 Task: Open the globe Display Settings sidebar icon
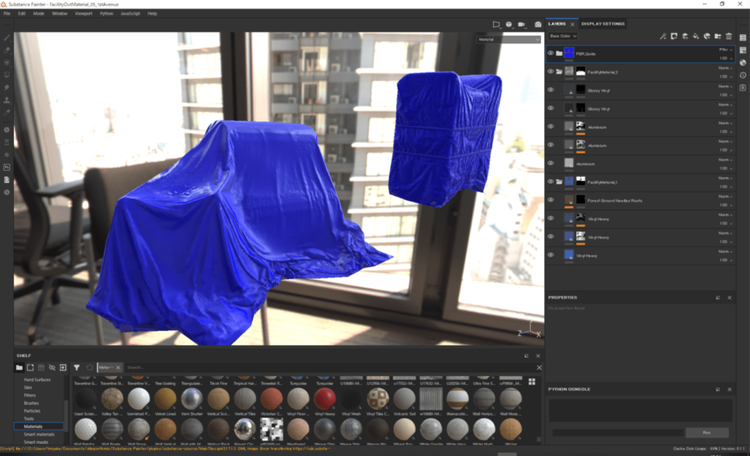[x=743, y=63]
